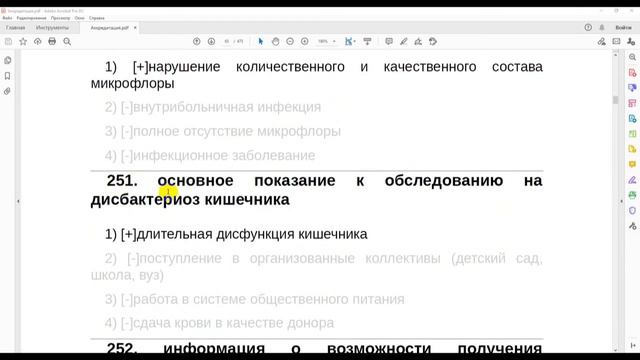Go to previous page arrow
The height and width of the screenshot is (360, 640).
click(197, 41)
